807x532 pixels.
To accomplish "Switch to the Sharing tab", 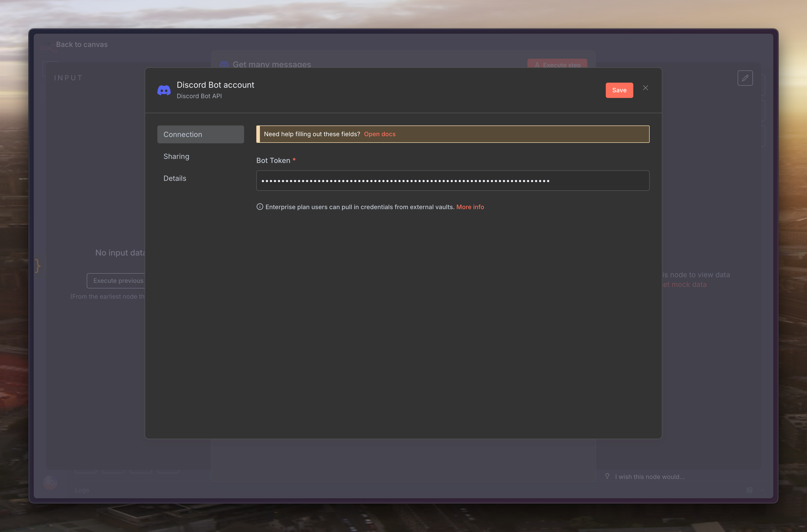I will click(x=176, y=156).
